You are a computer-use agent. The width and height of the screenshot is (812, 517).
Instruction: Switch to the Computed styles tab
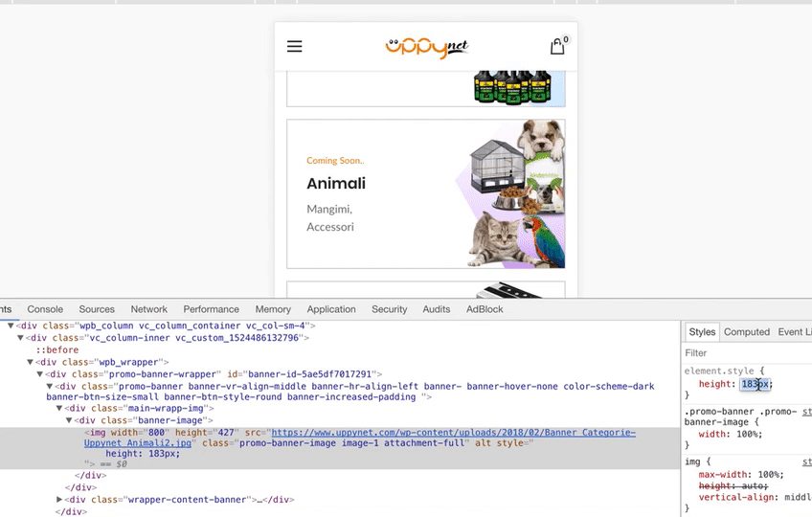747,332
